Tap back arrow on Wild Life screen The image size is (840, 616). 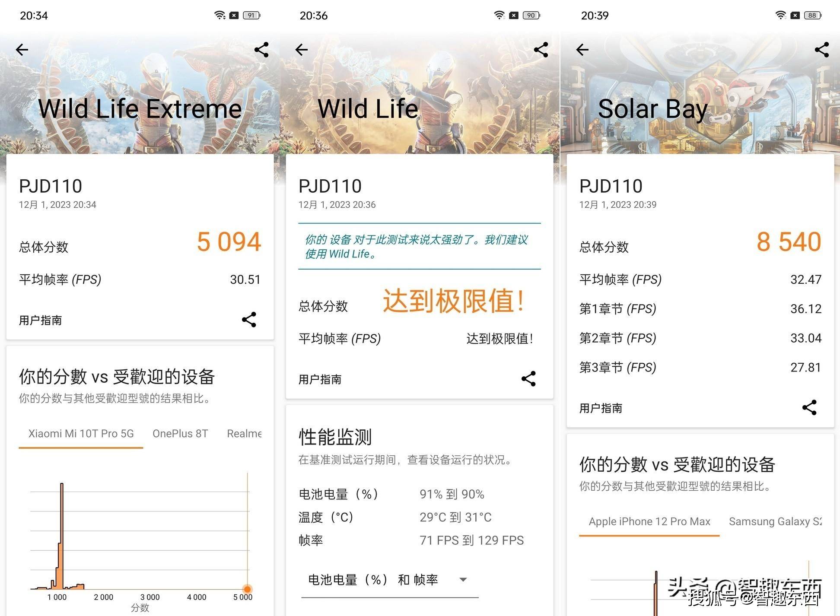point(302,50)
